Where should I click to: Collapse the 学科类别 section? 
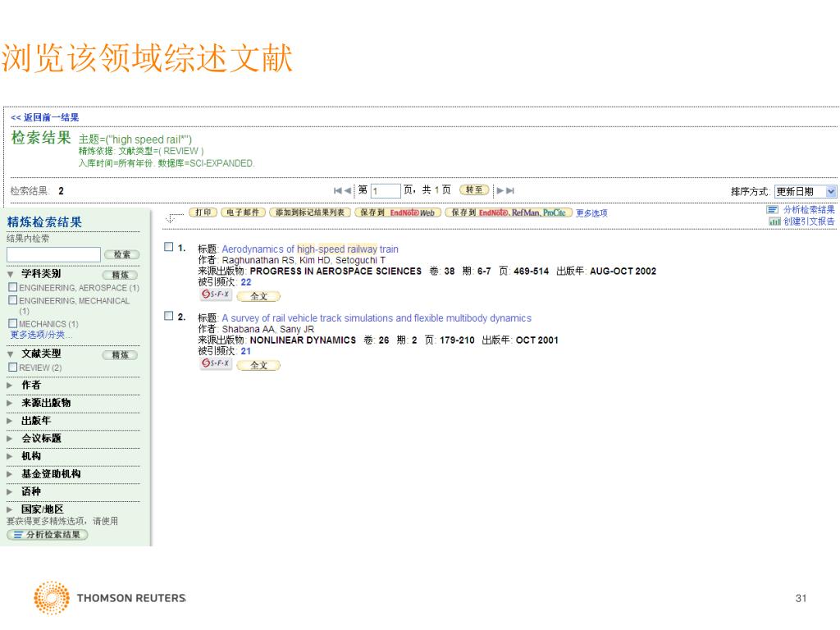tap(10, 274)
